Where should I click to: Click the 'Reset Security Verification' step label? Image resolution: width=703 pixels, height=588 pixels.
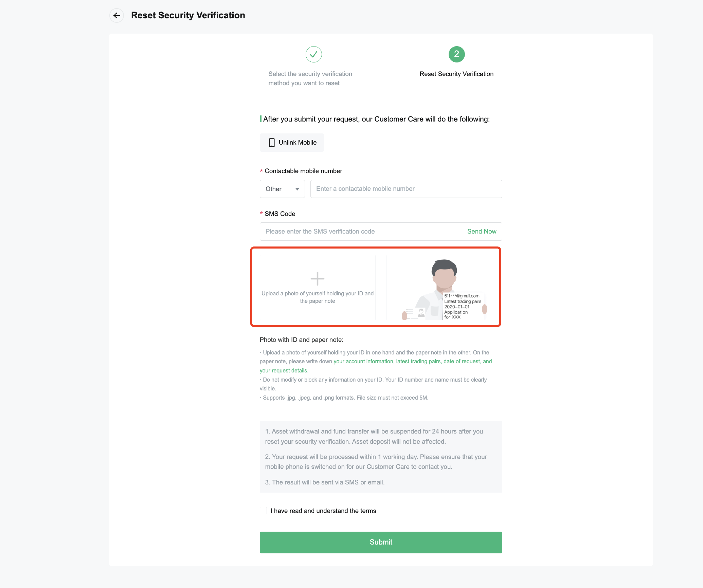[456, 74]
